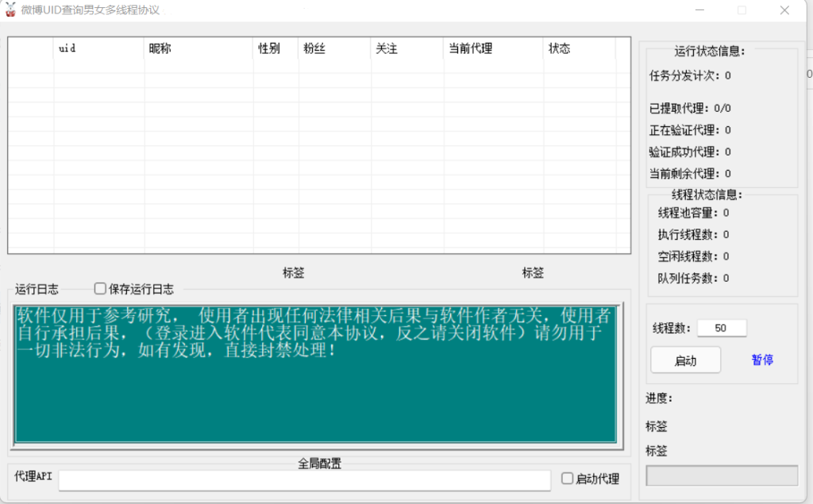Minimize the 微博UID查询 window
Viewport: 813px width, 504px height.
coord(699,10)
